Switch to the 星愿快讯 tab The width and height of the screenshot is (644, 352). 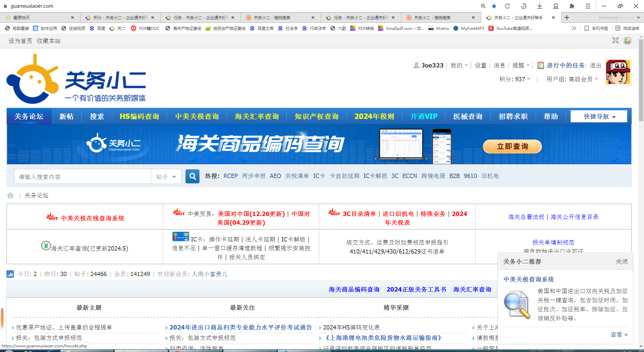(40, 17)
